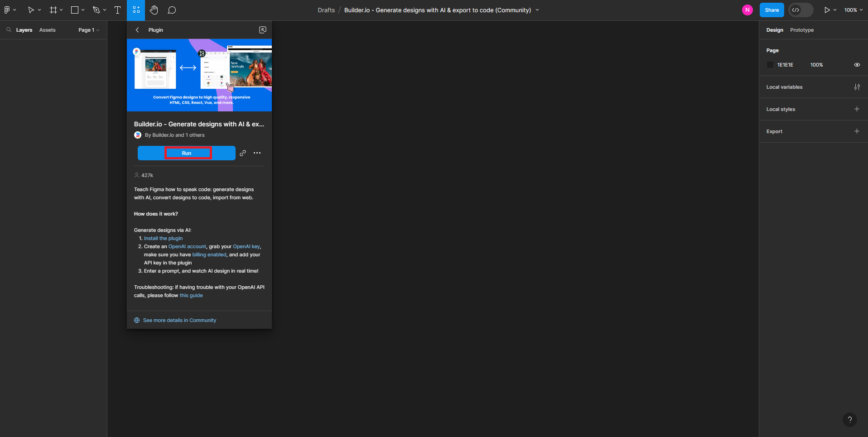Screen dimensions: 868x437
Task: Switch to the Prototype tab
Action: pyautogui.click(x=802, y=30)
